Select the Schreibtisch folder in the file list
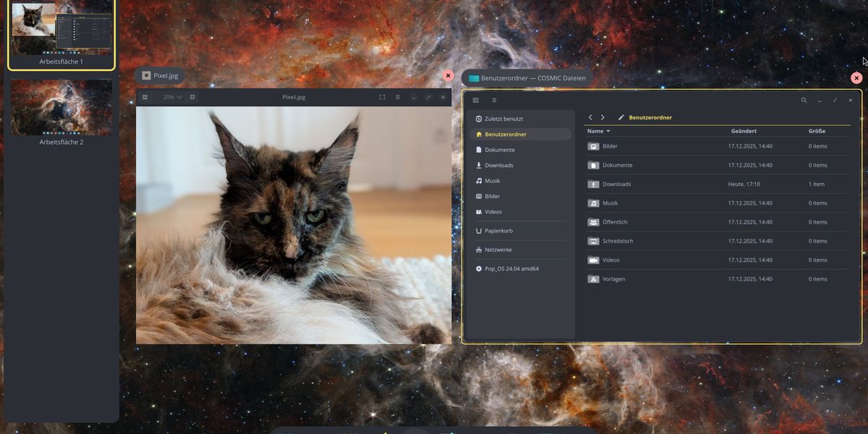Image resolution: width=868 pixels, height=434 pixels. click(x=617, y=241)
